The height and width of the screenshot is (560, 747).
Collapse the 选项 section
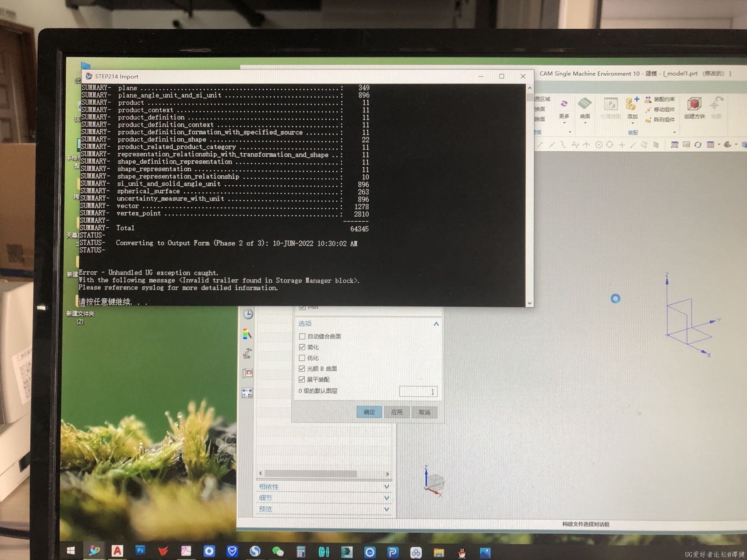436,324
